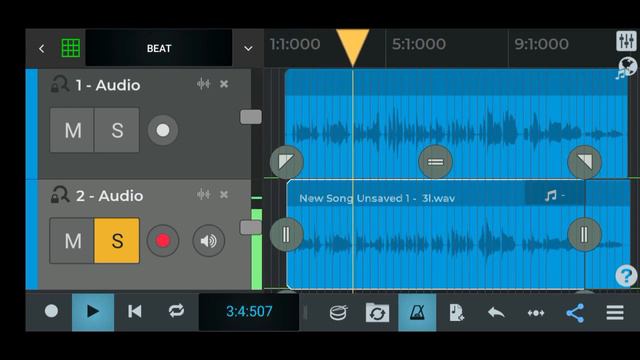Click the 3:4:507 position display

tap(249, 312)
